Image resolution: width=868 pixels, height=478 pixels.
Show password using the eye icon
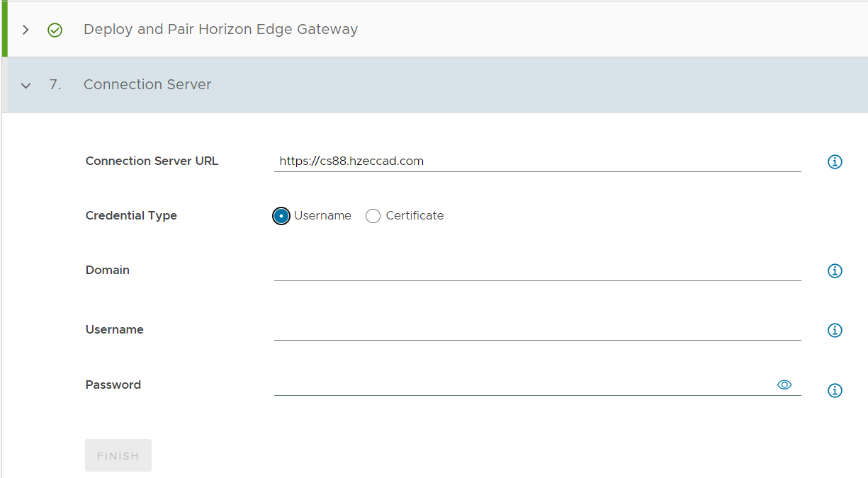point(784,385)
